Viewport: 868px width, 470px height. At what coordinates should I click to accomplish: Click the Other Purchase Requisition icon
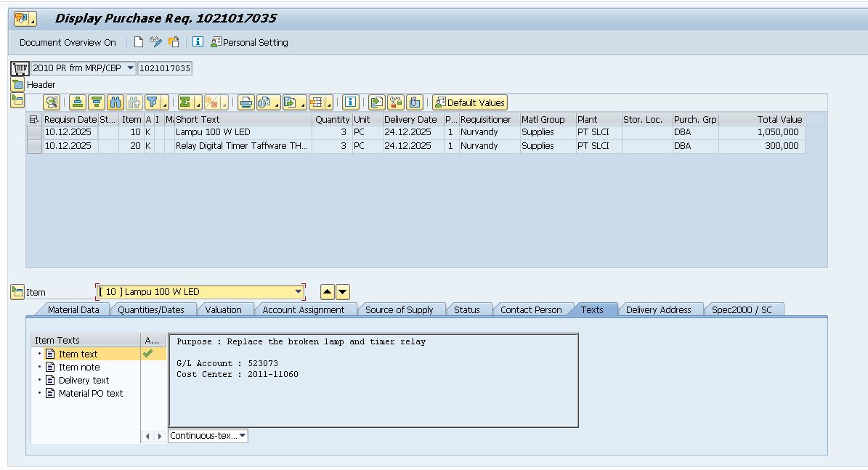(174, 42)
